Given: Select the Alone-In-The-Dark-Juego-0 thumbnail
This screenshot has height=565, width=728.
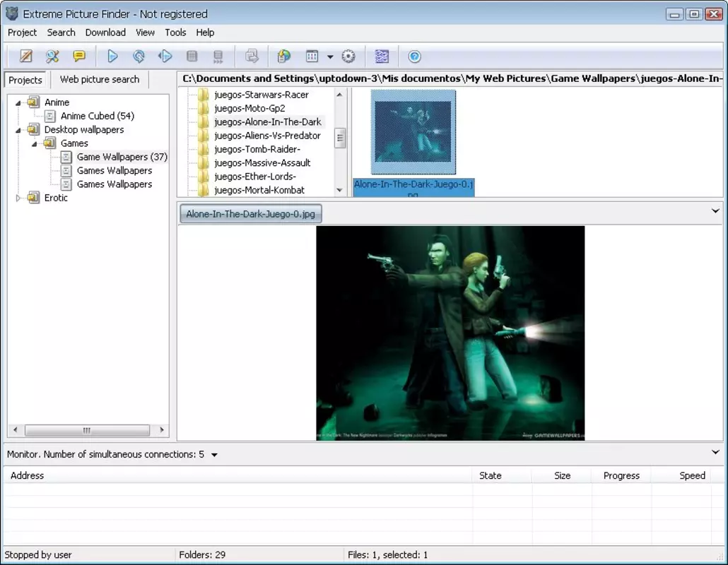Looking at the screenshot, I should [413, 132].
